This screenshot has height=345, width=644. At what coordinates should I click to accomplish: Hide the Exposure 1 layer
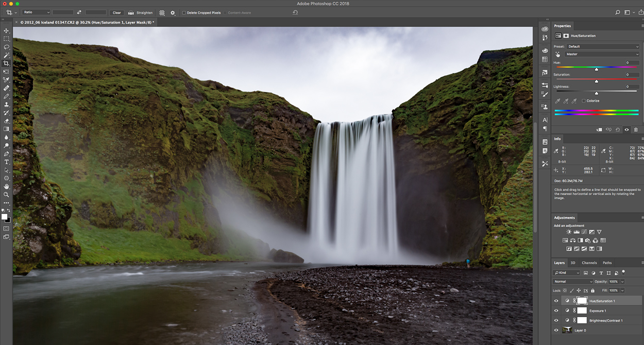556,311
